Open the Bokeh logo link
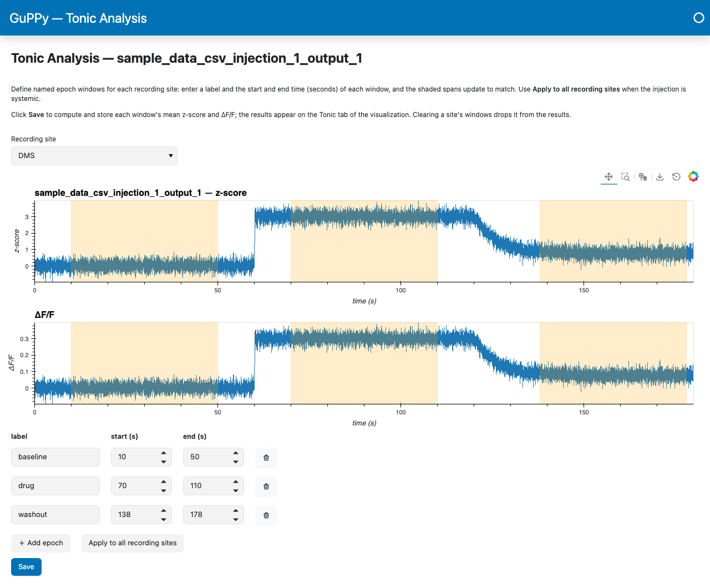710x588 pixels. point(693,177)
